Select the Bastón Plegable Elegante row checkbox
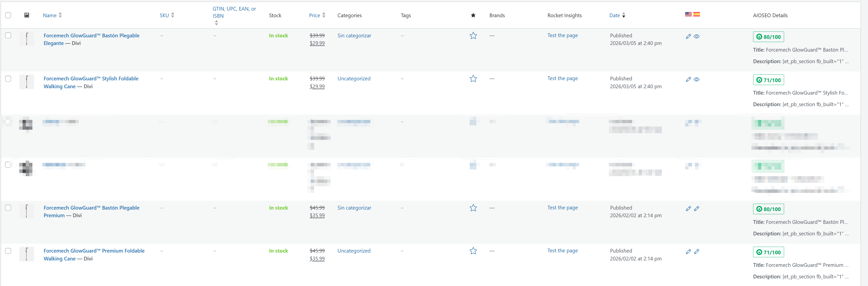Screen dimensions: 868x286 (8, 35)
